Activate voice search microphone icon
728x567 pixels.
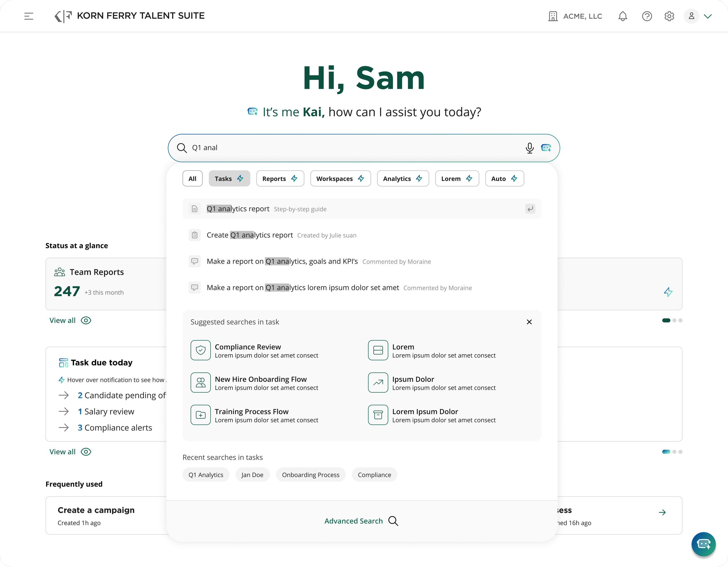(x=529, y=148)
